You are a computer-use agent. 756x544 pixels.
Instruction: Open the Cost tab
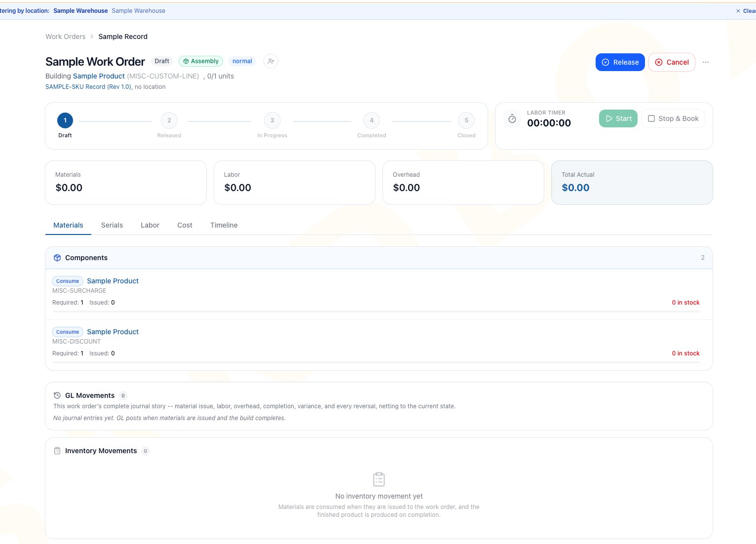(x=185, y=225)
